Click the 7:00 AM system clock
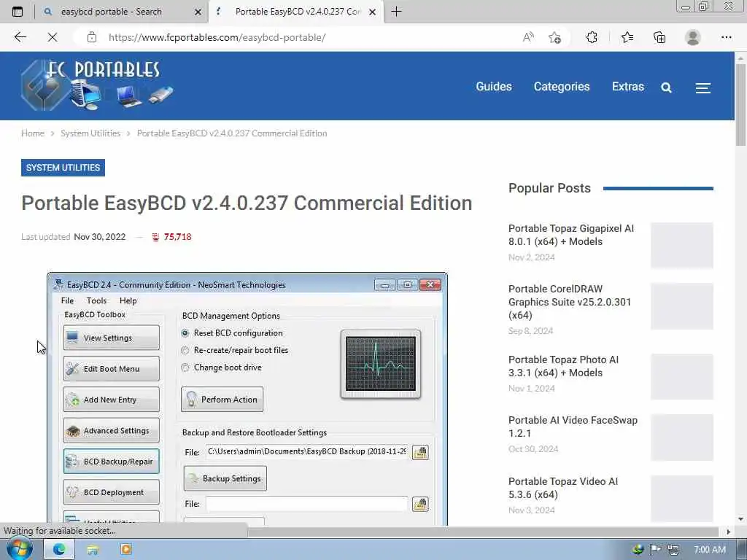Viewport: 747px width, 560px height. [x=709, y=550]
